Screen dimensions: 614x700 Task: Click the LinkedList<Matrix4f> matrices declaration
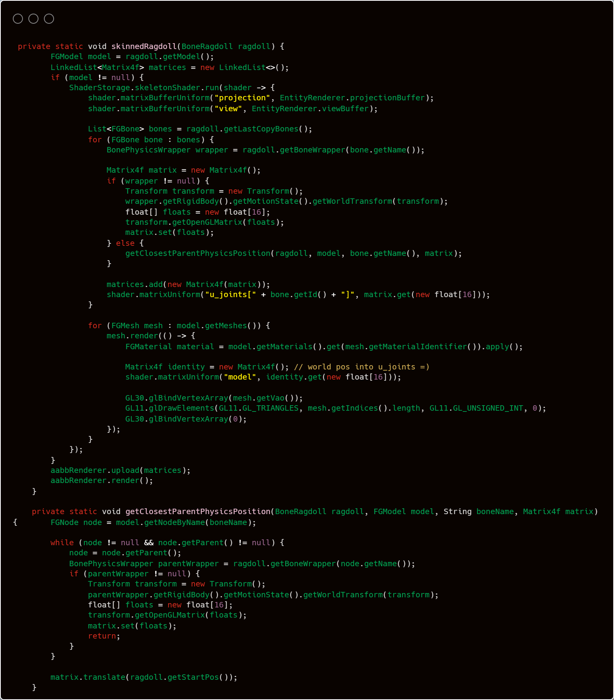pyautogui.click(x=170, y=67)
